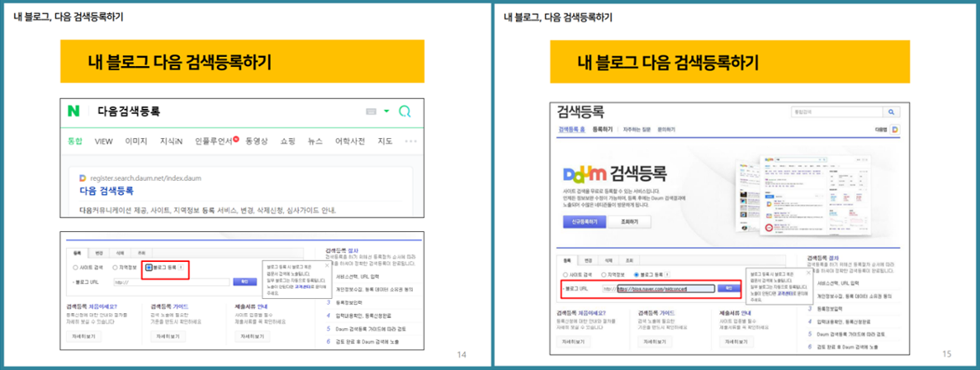The image size is (980, 370).
Task: Click the Daum 통합검색 search field on slide 15
Action: [x=835, y=112]
